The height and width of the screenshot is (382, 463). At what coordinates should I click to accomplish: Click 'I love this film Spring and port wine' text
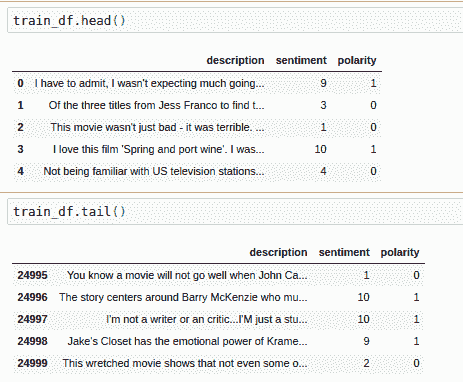(158, 149)
